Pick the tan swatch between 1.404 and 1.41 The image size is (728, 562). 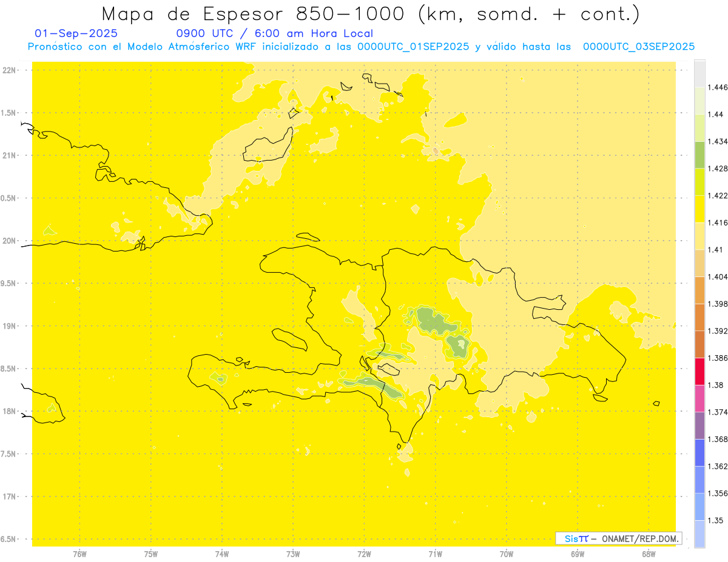click(x=699, y=263)
